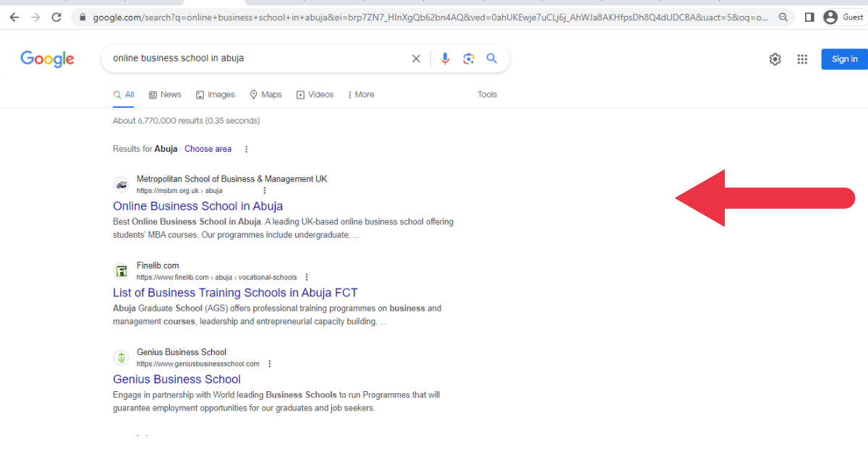Open the Tools filter
The width and height of the screenshot is (868, 454).
[488, 95]
